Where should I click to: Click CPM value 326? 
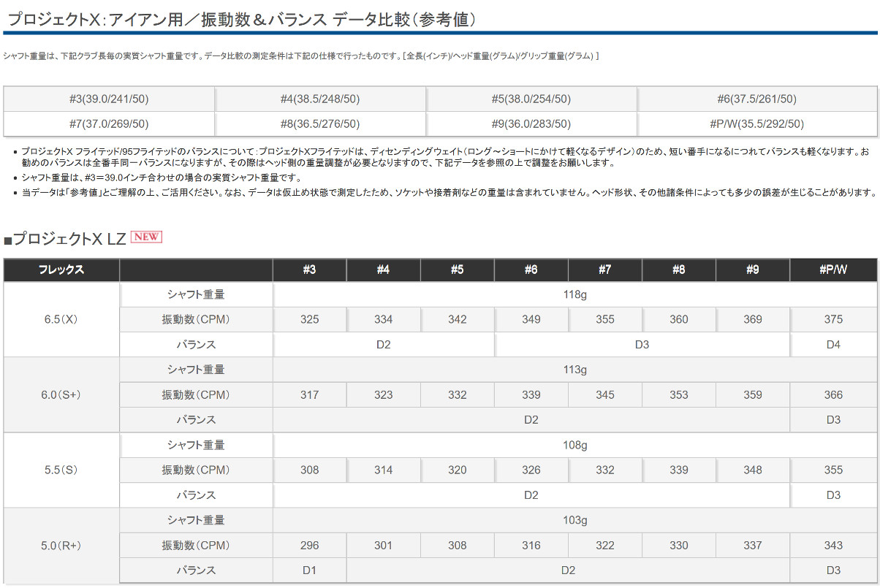tap(531, 470)
